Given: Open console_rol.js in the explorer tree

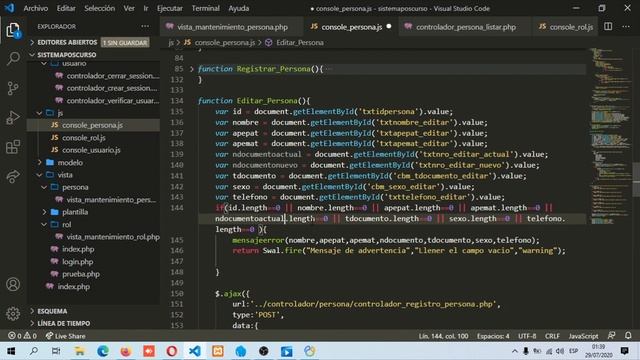Looking at the screenshot, I should click(x=84, y=138).
